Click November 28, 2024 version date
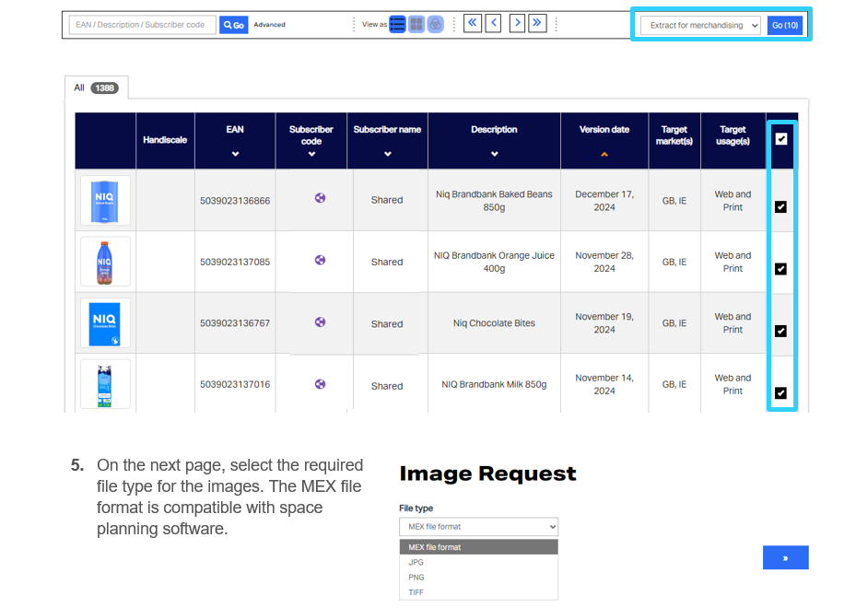868x608 pixels. [604, 262]
